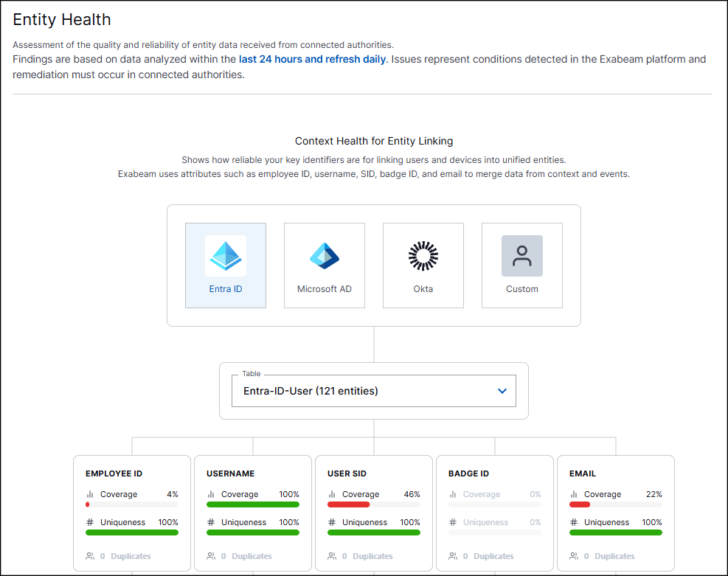Click User SID duplicates people icon
This screenshot has height=576, width=728.
[332, 556]
